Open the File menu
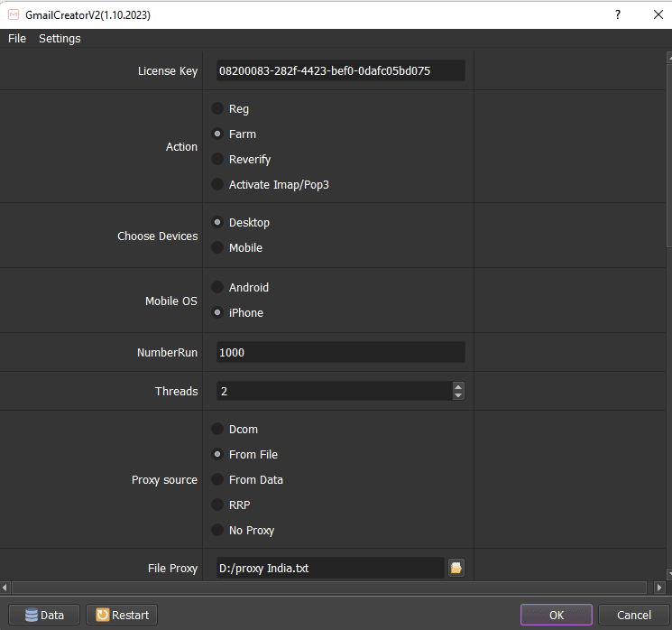The height and width of the screenshot is (630, 672). click(17, 39)
